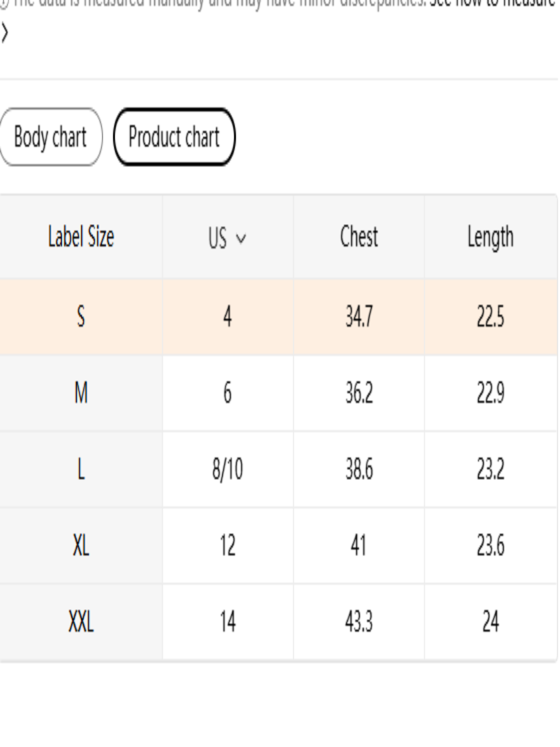This screenshot has height=747, width=560.
Task: Switch to the Body chart tab
Action: (x=51, y=137)
